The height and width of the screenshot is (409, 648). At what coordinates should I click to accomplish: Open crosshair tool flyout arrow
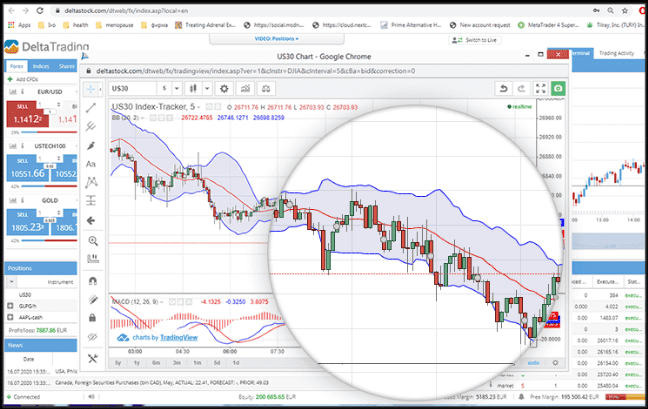[x=100, y=89]
